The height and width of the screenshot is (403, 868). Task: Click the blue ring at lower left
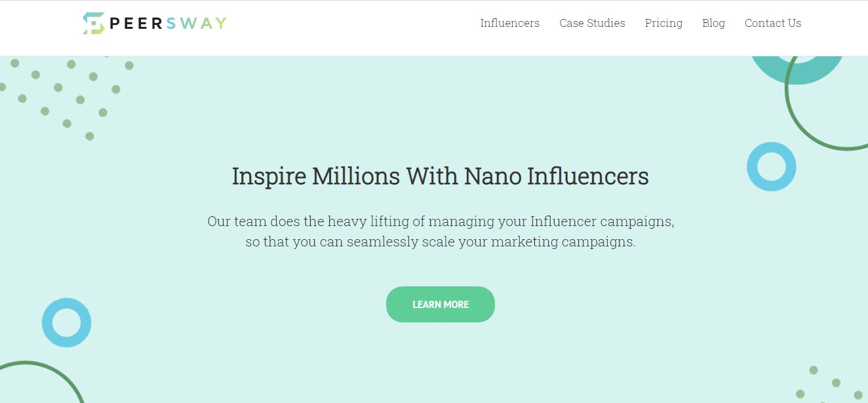(66, 322)
